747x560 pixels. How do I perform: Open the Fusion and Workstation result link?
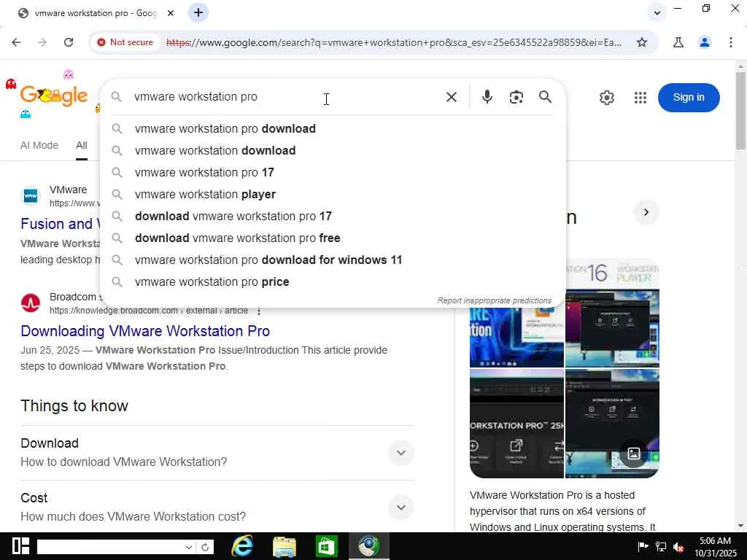[60, 224]
